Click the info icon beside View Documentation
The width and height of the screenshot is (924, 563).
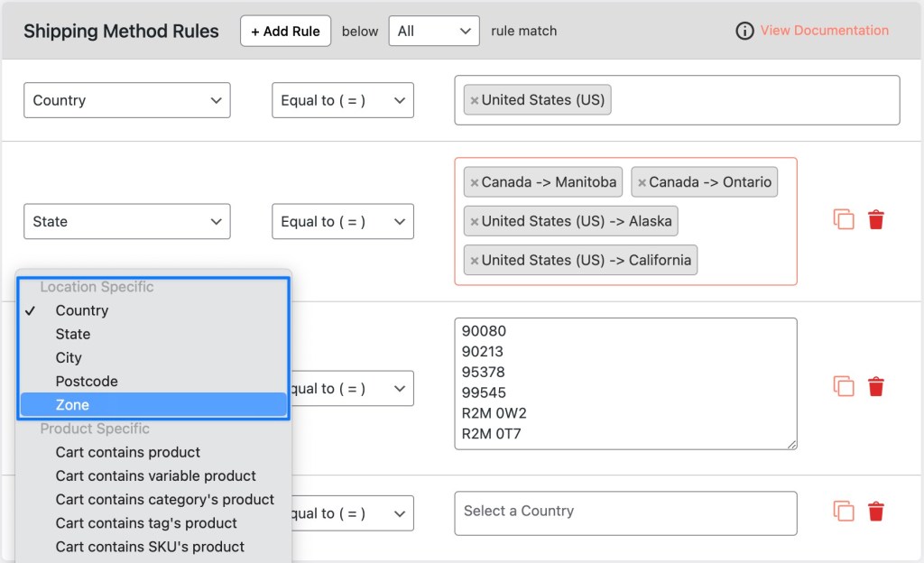744,31
